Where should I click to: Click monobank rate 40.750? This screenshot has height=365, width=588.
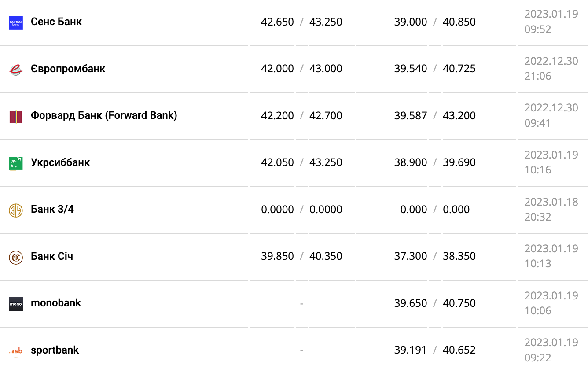pyautogui.click(x=459, y=303)
